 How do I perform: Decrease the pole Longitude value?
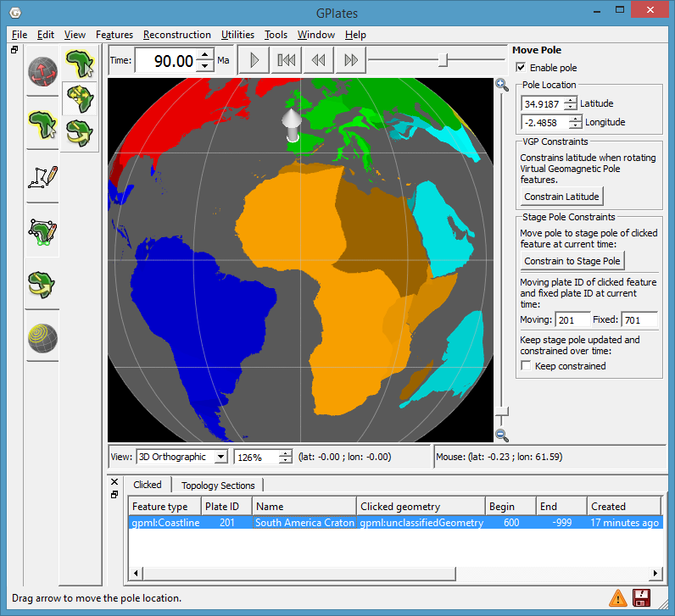point(575,125)
